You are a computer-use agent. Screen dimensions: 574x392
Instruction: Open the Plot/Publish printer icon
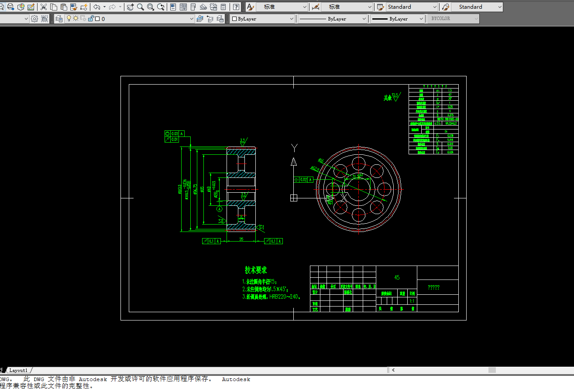[x=10, y=7]
